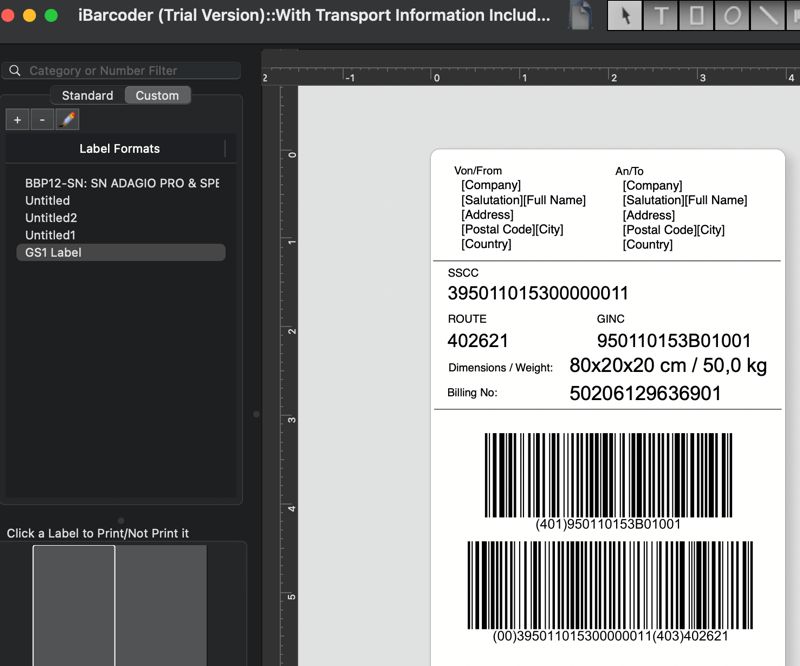Select the oval drawing tool
The height and width of the screenshot is (666, 800).
click(x=730, y=16)
